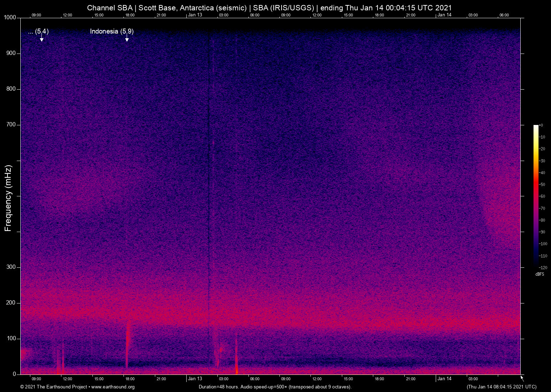Click the 0 mHz frequency axis label

click(x=14, y=374)
